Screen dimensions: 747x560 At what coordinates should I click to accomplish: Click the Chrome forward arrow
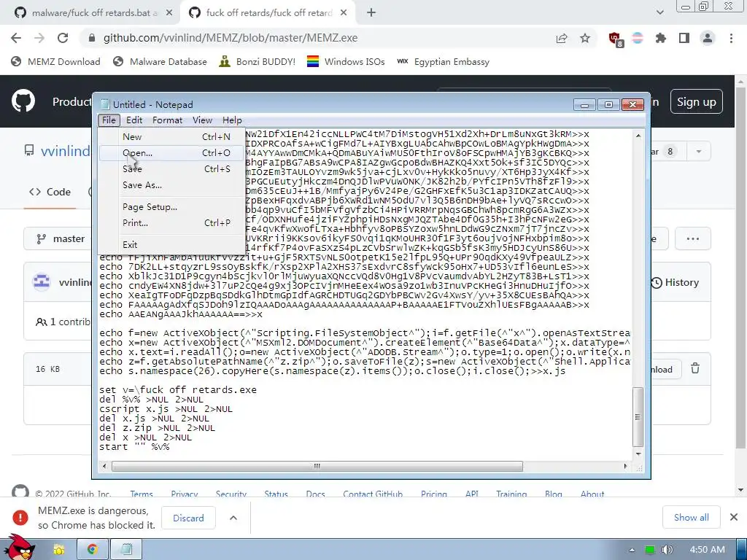click(x=39, y=38)
